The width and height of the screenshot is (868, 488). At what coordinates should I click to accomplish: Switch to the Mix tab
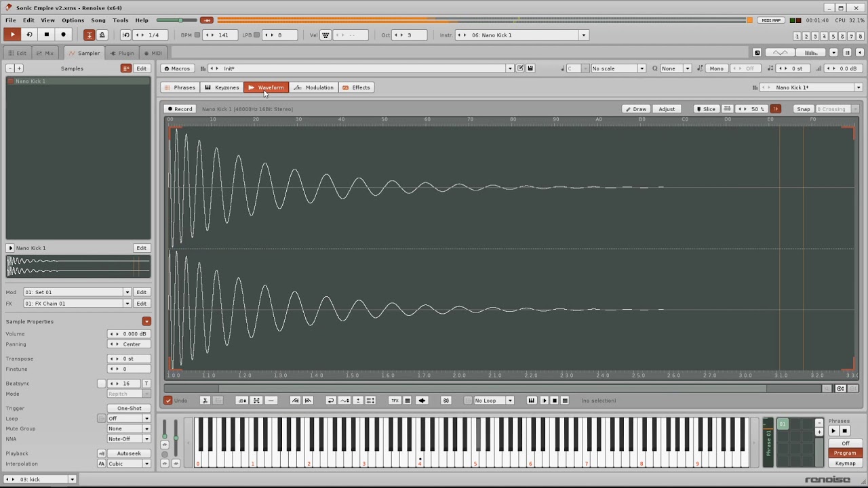click(x=45, y=53)
